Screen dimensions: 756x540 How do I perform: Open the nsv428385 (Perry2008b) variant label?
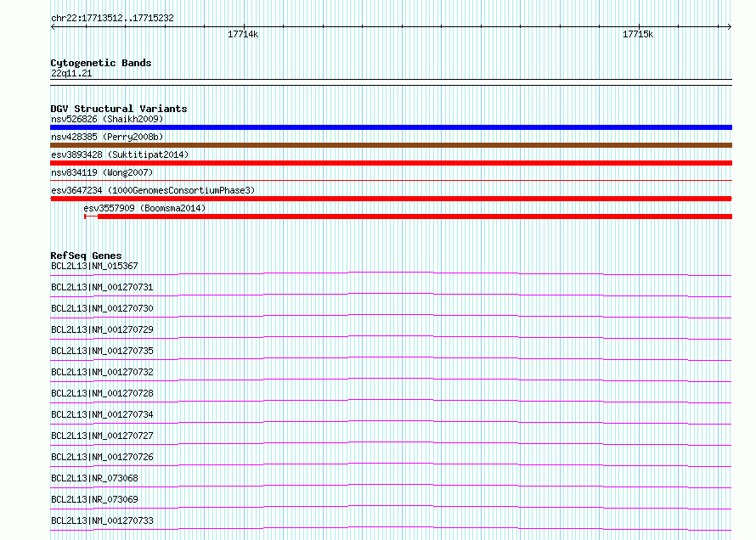(107, 137)
